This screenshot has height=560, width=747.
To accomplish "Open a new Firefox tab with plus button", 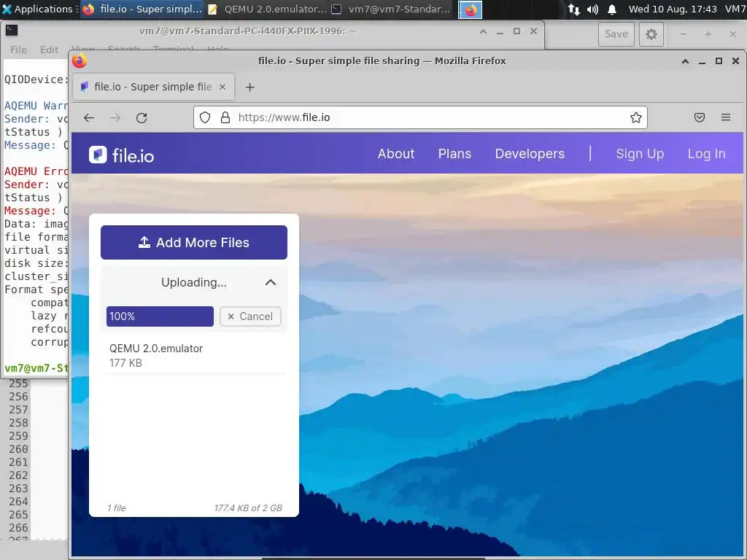I will tap(249, 87).
